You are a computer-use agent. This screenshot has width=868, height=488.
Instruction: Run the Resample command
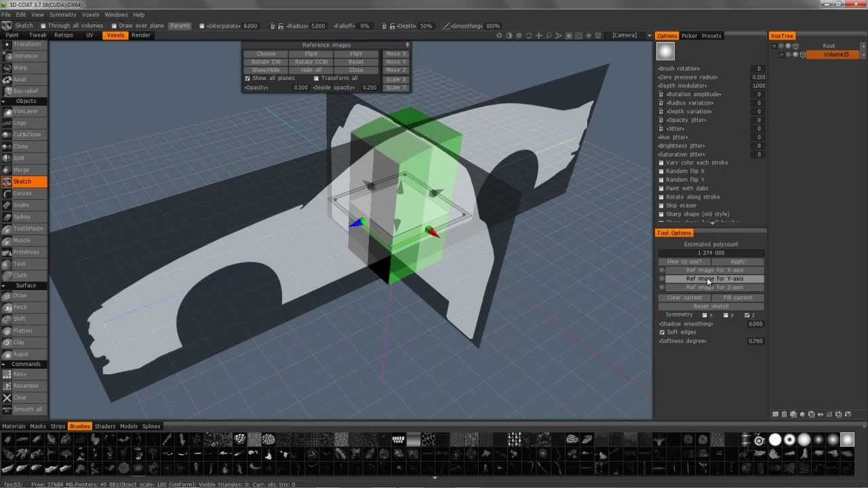pyautogui.click(x=24, y=386)
